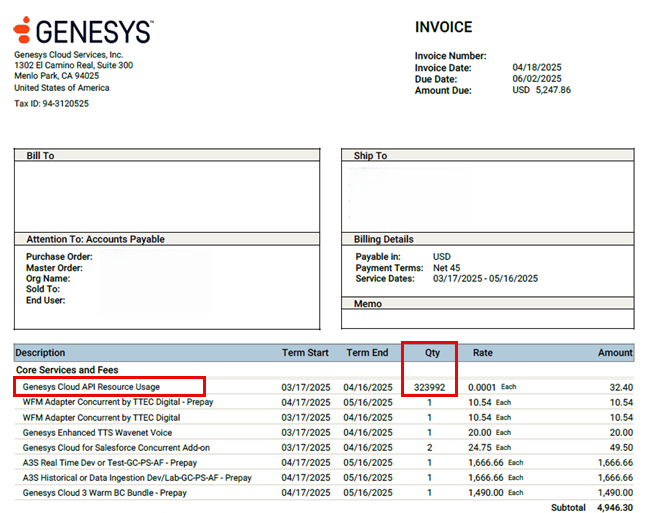Click the Genesys logo
The image size is (650, 513).
pos(83,30)
